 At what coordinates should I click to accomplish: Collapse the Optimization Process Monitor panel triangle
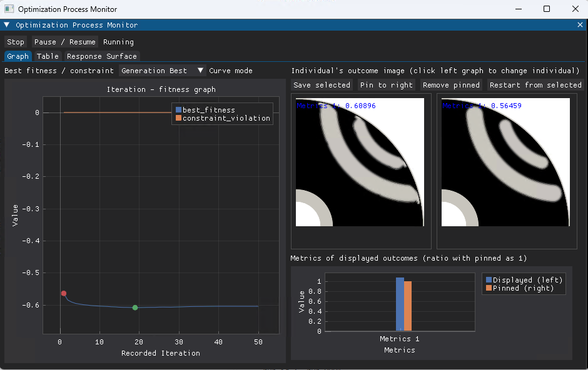(7, 25)
